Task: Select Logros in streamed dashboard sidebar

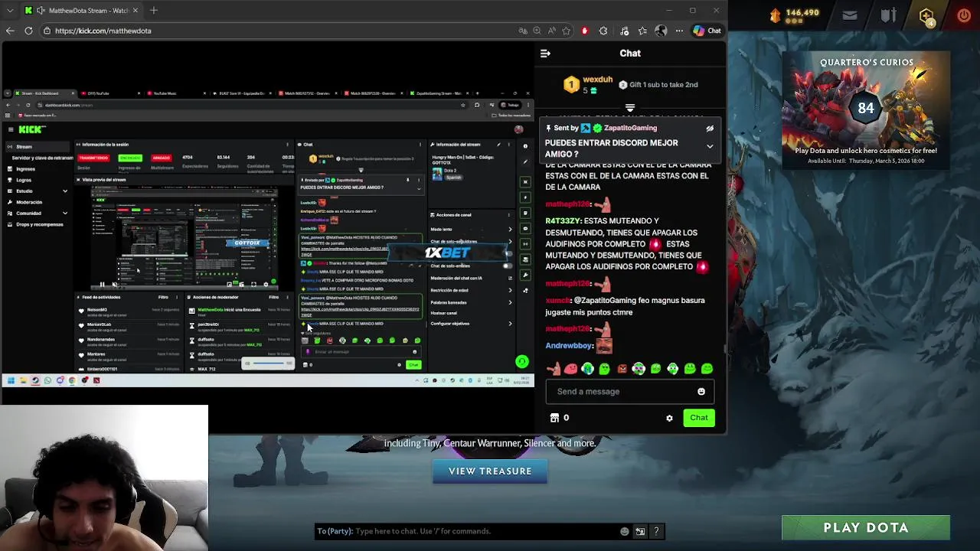Action: 24,181
